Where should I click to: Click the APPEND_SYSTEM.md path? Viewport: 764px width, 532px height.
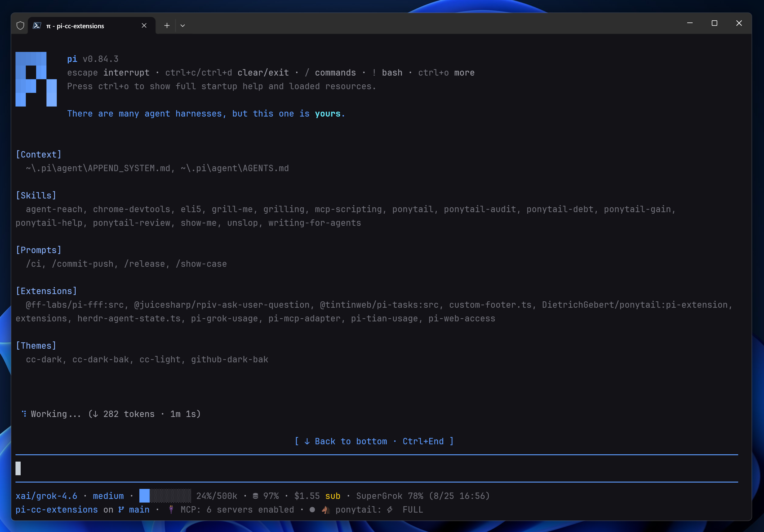pyautogui.click(x=98, y=168)
